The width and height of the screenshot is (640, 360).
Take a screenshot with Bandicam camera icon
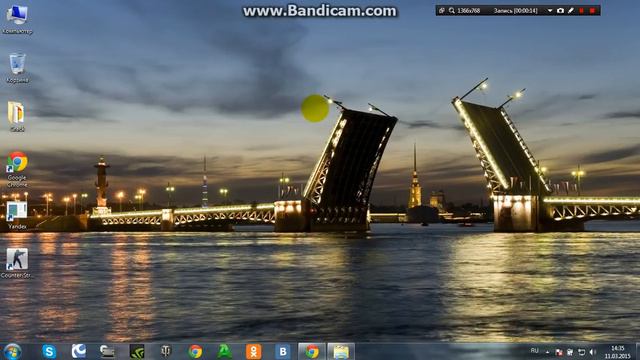point(560,11)
